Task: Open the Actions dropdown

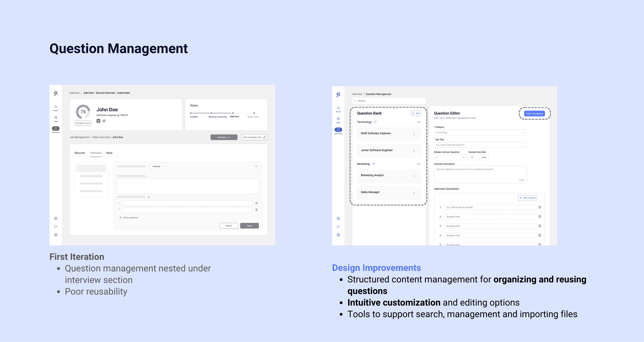Action: tap(158, 167)
